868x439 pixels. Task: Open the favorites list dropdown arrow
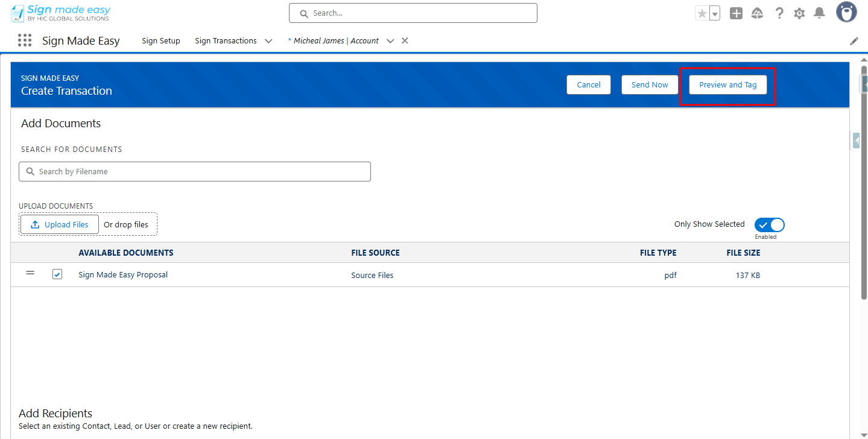click(x=715, y=13)
